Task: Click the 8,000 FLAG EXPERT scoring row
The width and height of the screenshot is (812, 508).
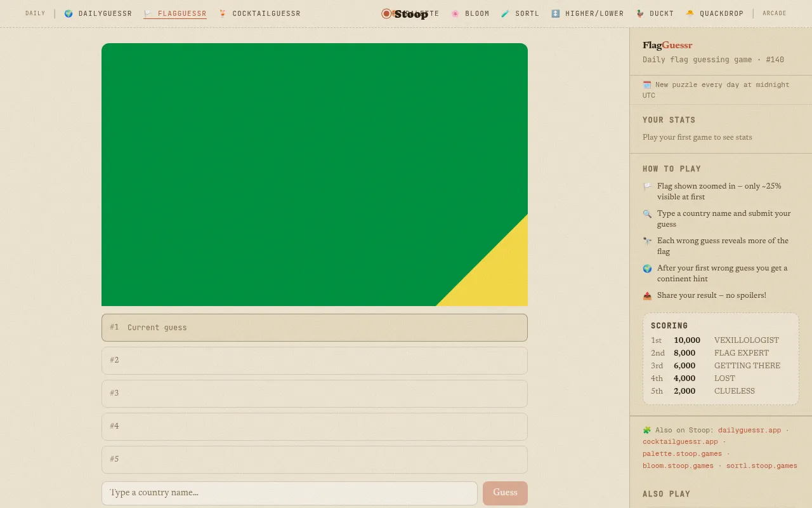Action: (721, 353)
